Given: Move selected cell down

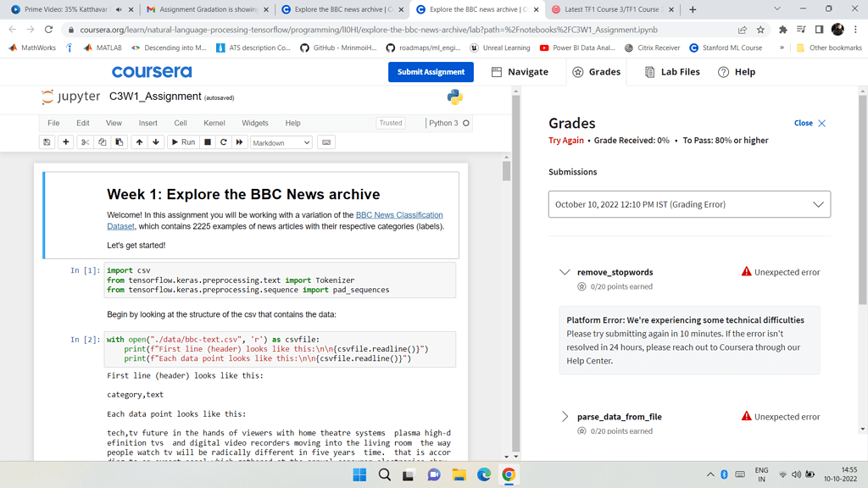Looking at the screenshot, I should pos(156,142).
